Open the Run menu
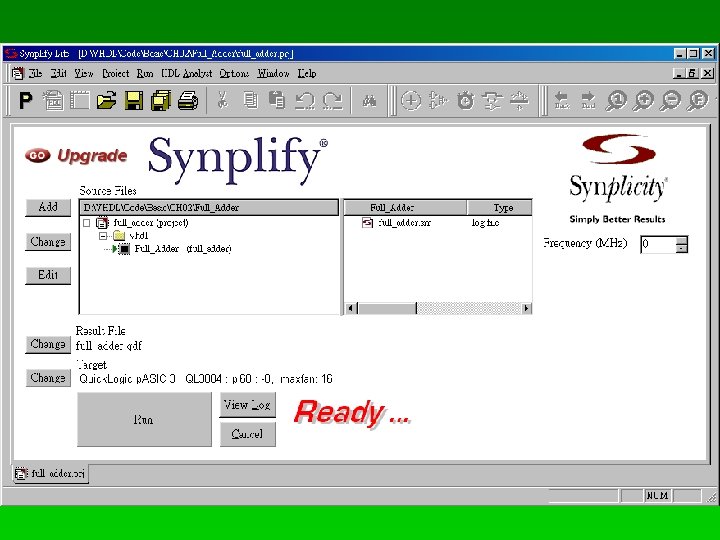The width and height of the screenshot is (720, 540). tap(145, 73)
